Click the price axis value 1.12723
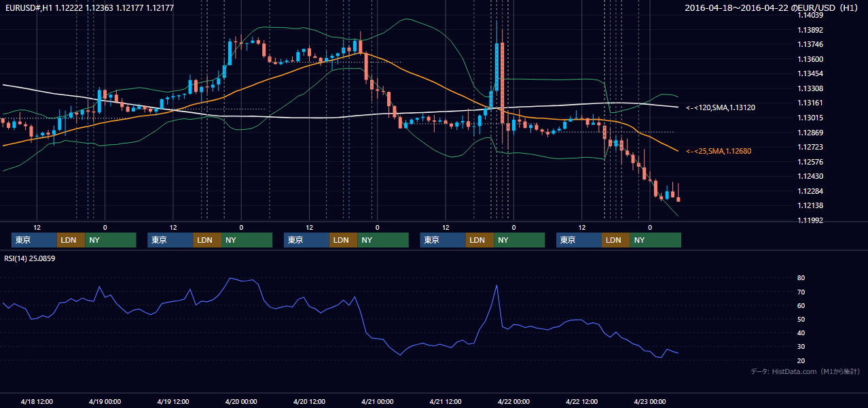Screen dimensions: 868x408 [x=810, y=147]
